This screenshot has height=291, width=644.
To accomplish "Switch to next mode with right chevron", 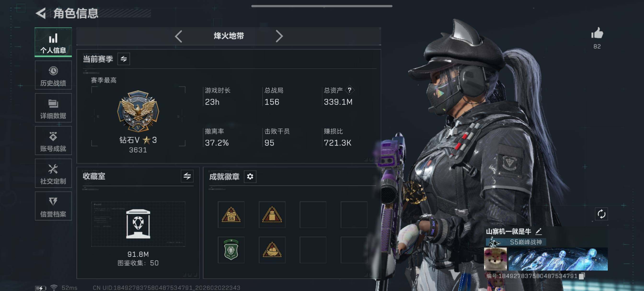I will 279,36.
